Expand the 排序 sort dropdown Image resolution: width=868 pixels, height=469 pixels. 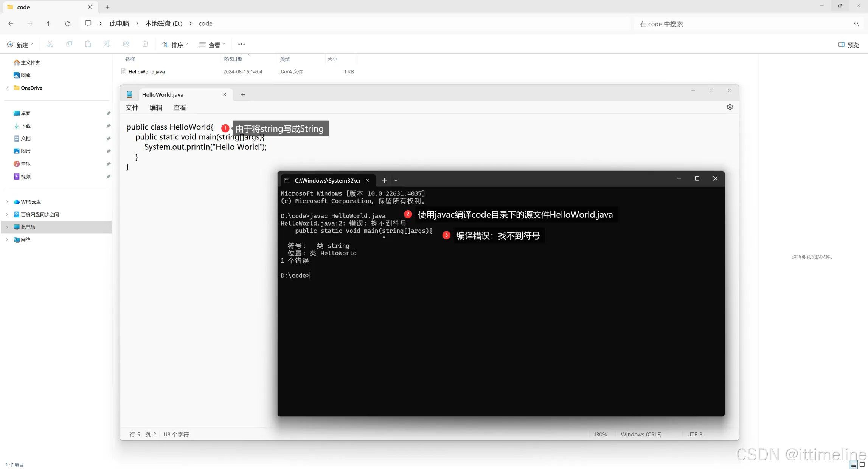point(175,45)
